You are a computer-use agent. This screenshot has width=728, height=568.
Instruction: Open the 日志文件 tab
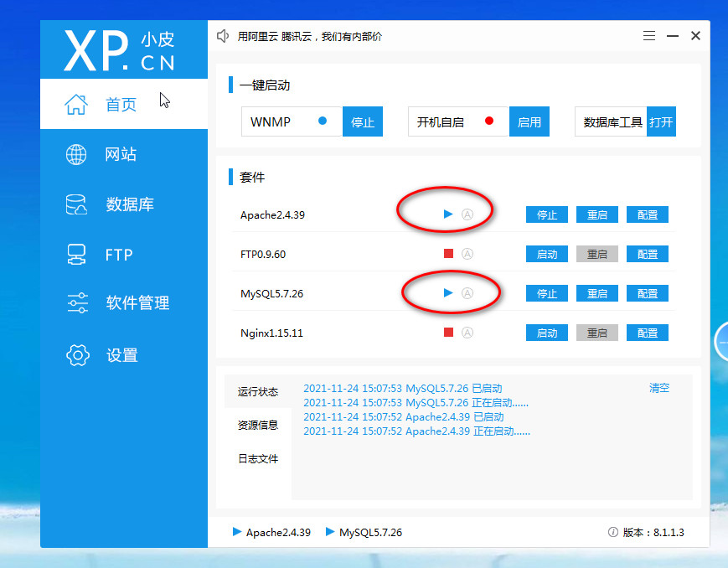(x=258, y=459)
